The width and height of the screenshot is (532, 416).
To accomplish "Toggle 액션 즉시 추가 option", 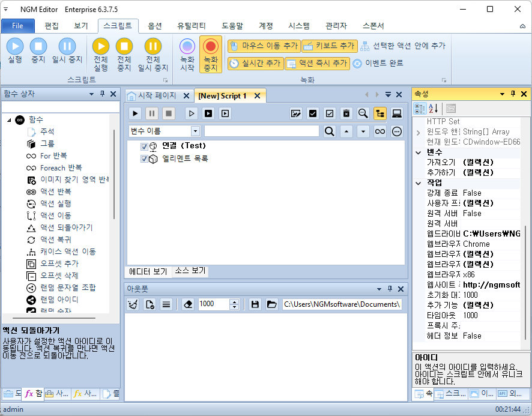I will click(317, 64).
